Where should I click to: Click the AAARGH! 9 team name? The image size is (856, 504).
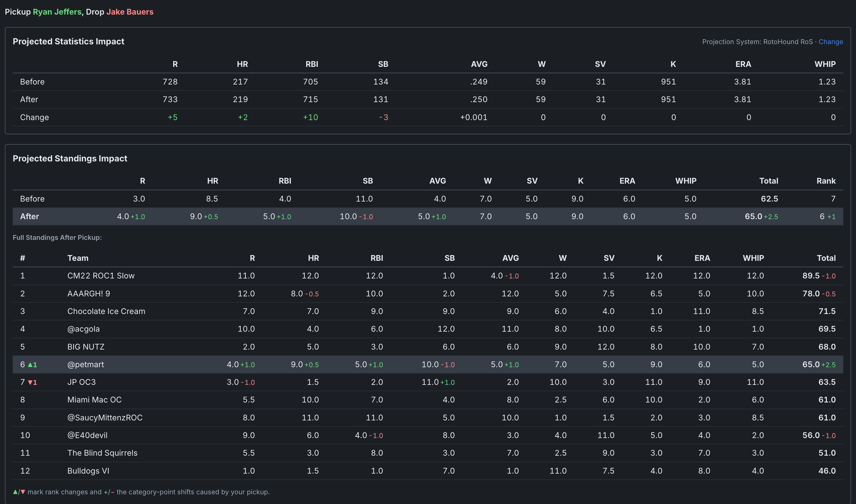coord(89,293)
